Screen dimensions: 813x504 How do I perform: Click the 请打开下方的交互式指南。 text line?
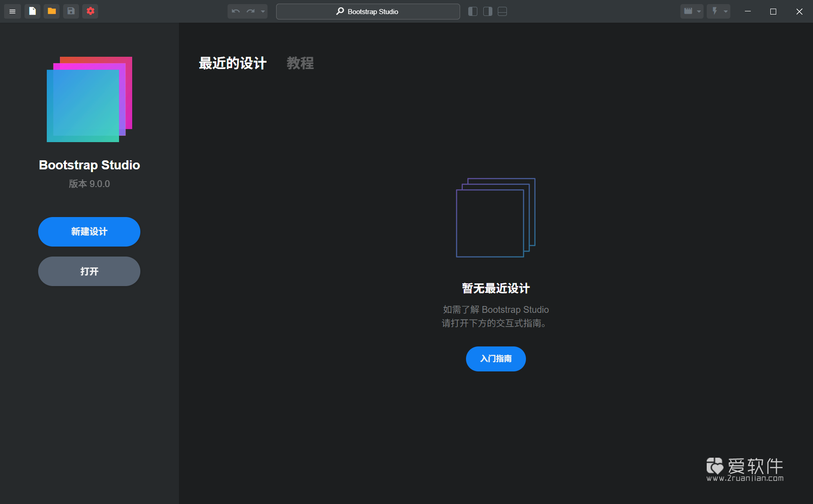pos(494,323)
